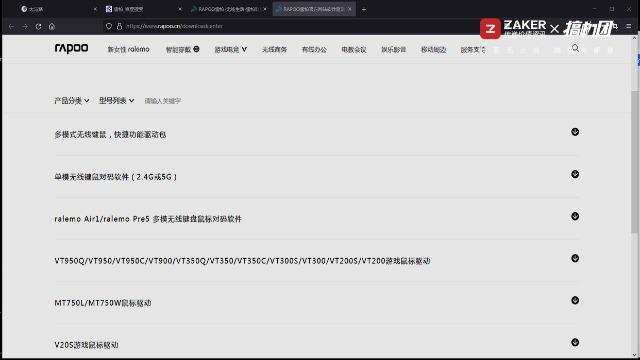Open 单模无线键鼠对码软件 (2.4G或5G) entry
Image resolution: width=640 pixels, height=360 pixels.
(x=116, y=177)
